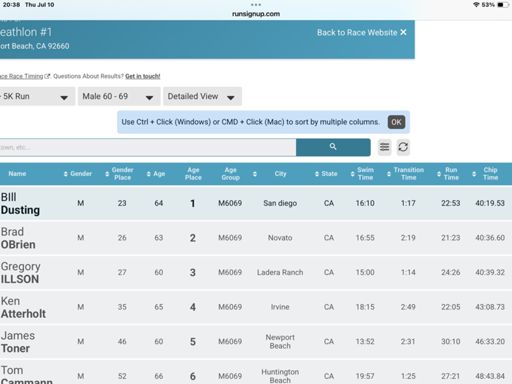The width and height of the screenshot is (512, 384).
Task: Click the Name column header
Action: [x=17, y=174]
